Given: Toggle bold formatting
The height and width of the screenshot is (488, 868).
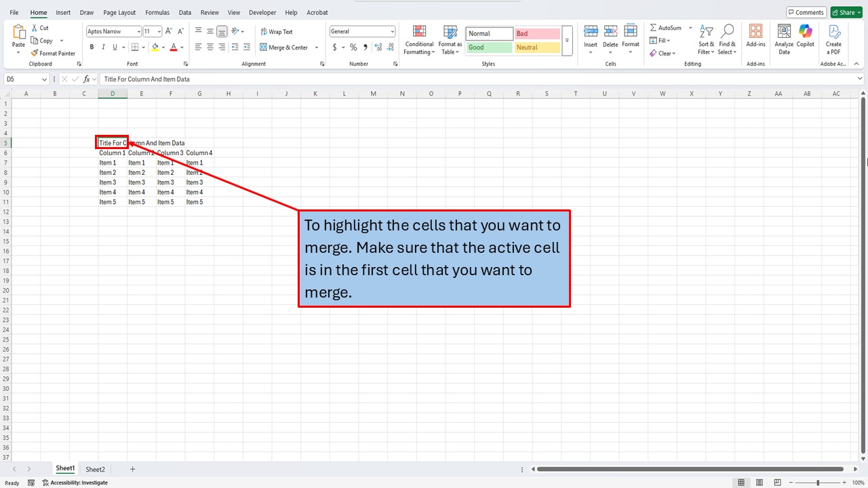Looking at the screenshot, I should (x=92, y=47).
